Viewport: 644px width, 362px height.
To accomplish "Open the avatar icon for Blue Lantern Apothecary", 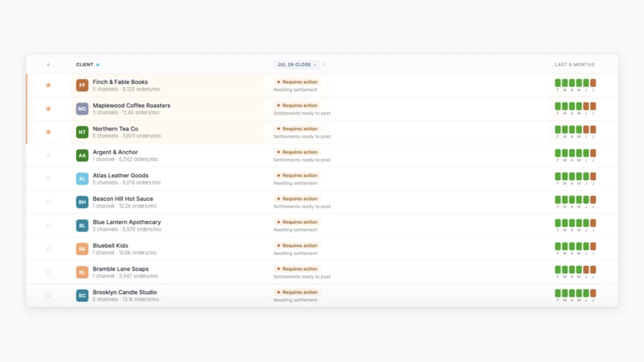I will (x=82, y=226).
